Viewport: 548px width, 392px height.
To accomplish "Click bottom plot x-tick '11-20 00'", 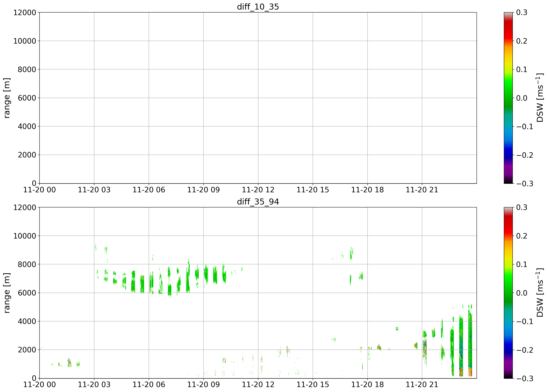I will [39, 385].
